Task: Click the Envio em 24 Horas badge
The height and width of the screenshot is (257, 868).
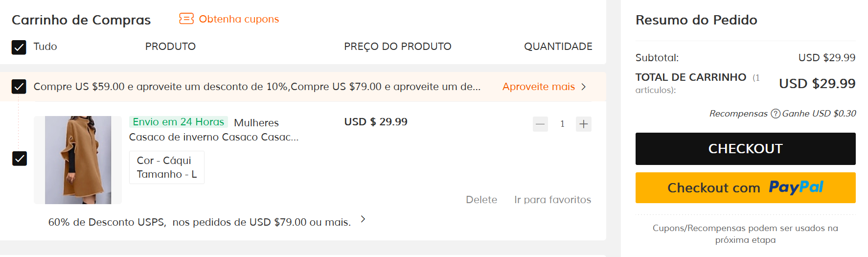Action: tap(179, 122)
